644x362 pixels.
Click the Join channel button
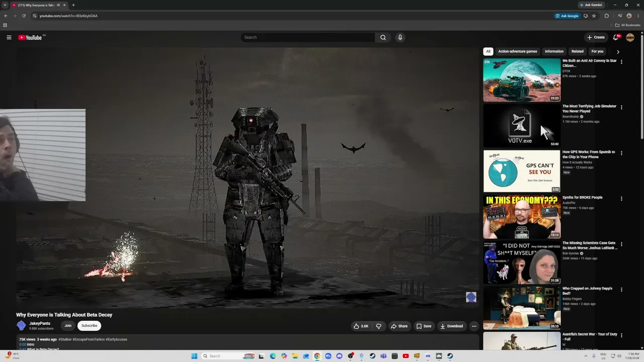point(68,326)
